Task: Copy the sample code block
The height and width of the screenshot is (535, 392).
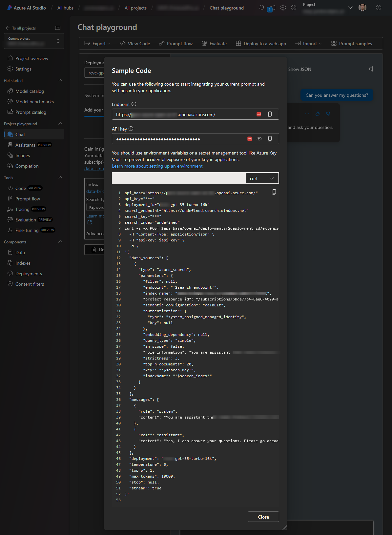Action: 274,192
